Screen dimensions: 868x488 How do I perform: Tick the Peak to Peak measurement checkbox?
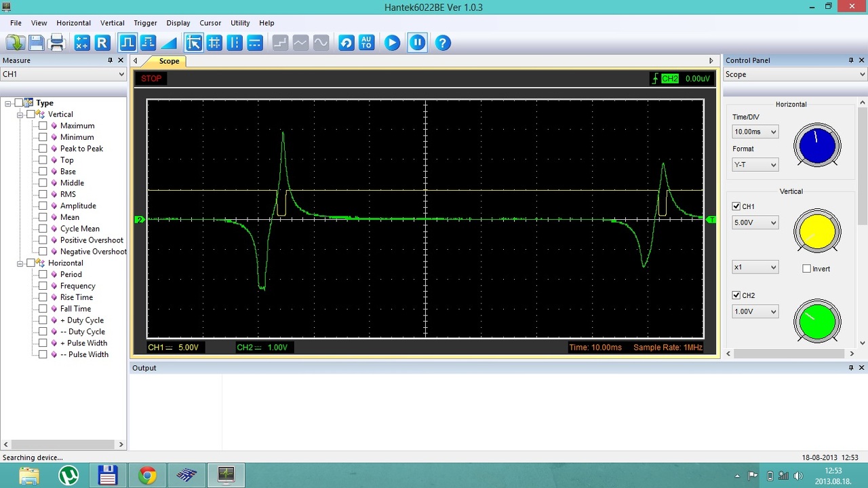[43, 149]
